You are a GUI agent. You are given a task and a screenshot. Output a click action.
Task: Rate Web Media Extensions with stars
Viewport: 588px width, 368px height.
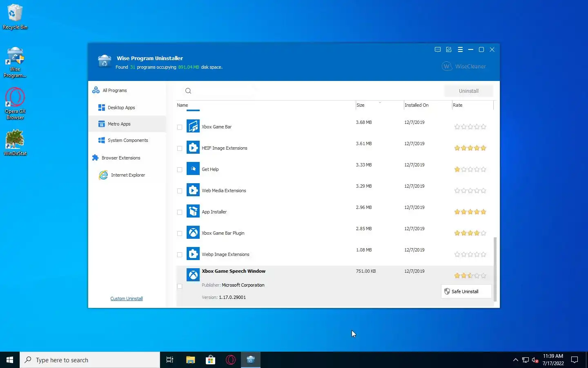click(x=470, y=191)
